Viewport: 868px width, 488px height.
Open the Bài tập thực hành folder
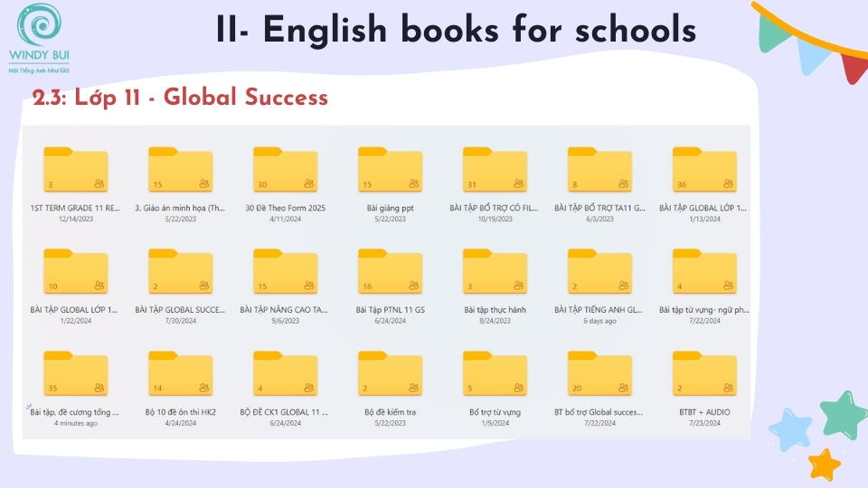coord(495,273)
